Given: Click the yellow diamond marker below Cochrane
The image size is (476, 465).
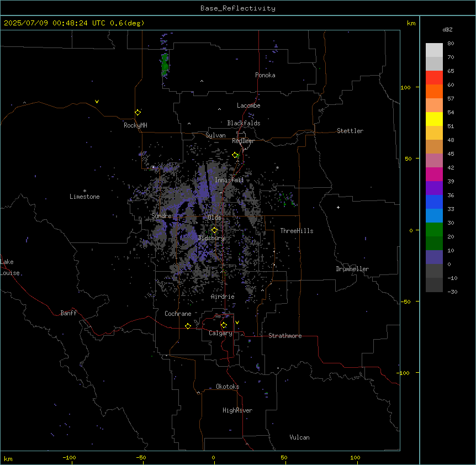Looking at the screenshot, I should (188, 326).
